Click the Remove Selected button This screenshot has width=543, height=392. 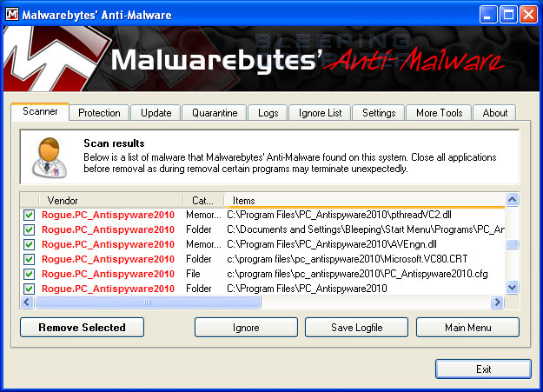[82, 328]
